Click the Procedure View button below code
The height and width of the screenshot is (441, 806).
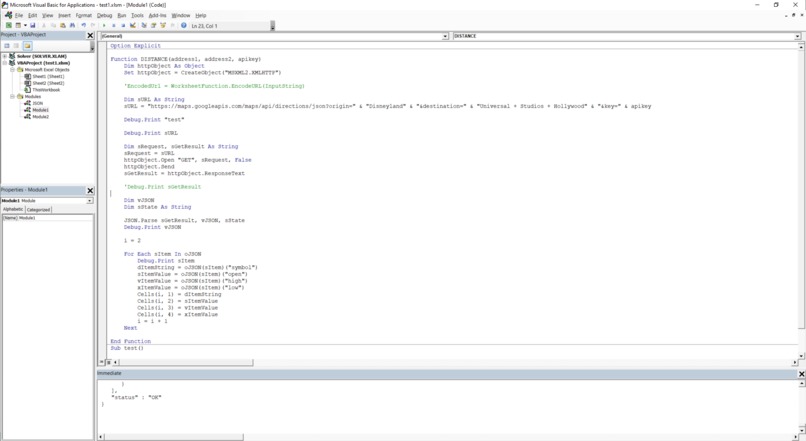101,362
